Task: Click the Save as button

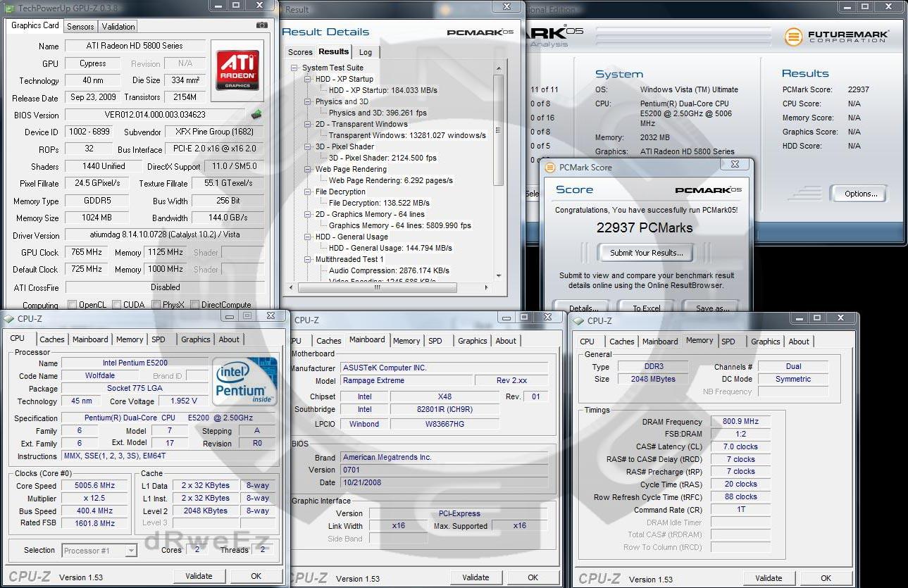Action: [712, 308]
